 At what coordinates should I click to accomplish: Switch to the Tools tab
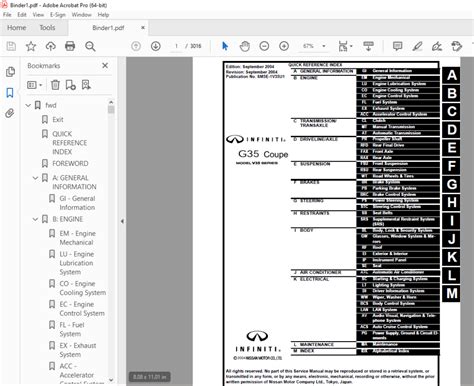click(47, 28)
